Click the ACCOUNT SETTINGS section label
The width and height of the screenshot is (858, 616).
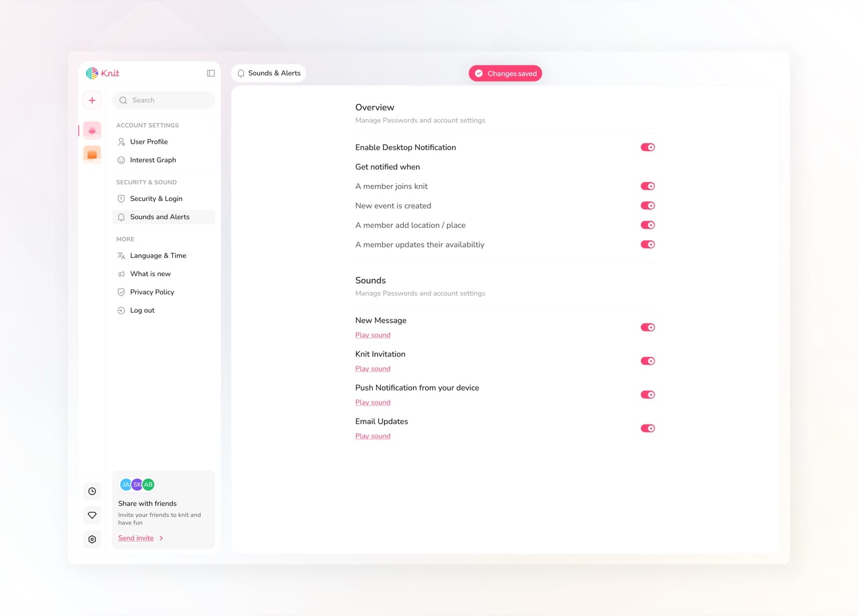pos(147,125)
